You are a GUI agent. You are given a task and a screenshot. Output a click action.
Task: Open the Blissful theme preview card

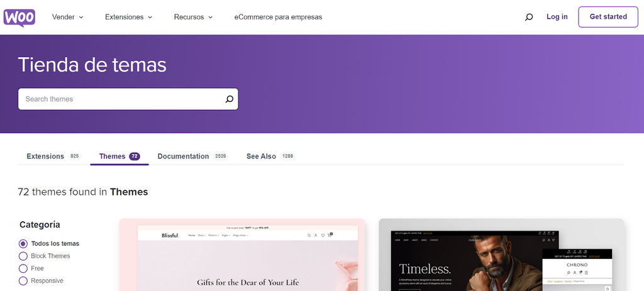click(x=242, y=255)
